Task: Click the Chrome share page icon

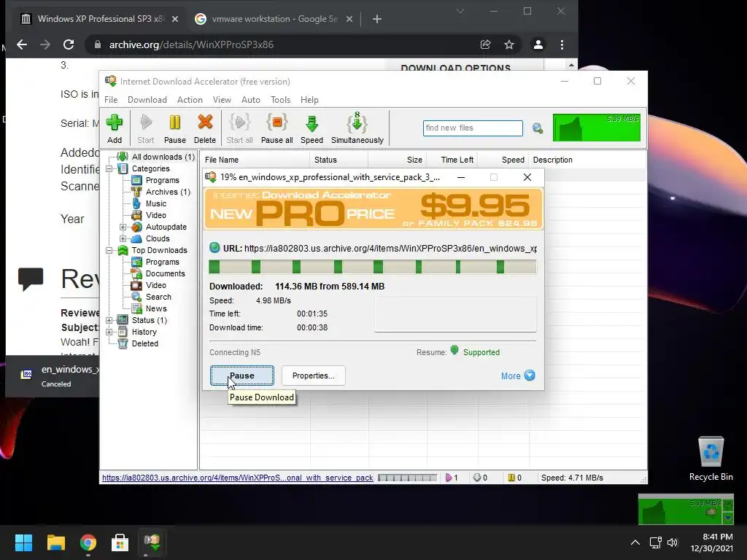Action: click(x=485, y=44)
